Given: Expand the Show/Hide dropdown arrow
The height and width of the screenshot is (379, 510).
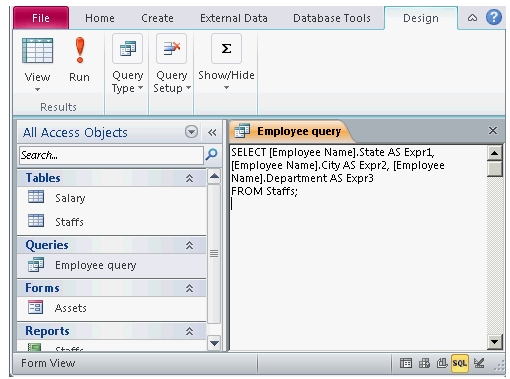Looking at the screenshot, I should coord(226,88).
